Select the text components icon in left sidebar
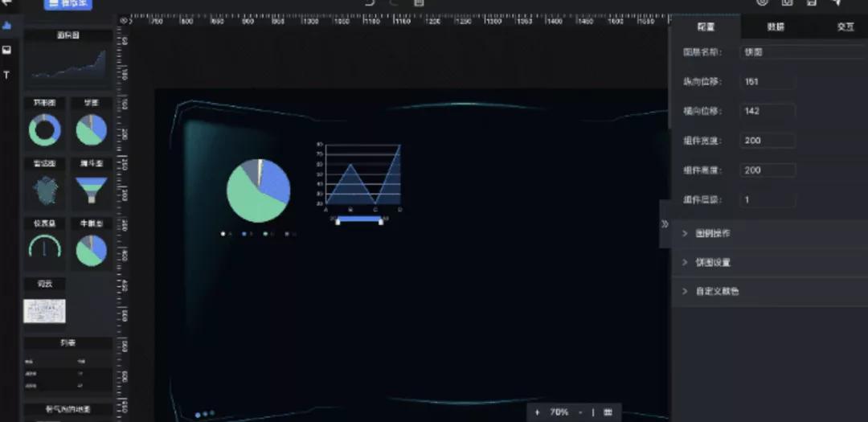 click(x=7, y=75)
